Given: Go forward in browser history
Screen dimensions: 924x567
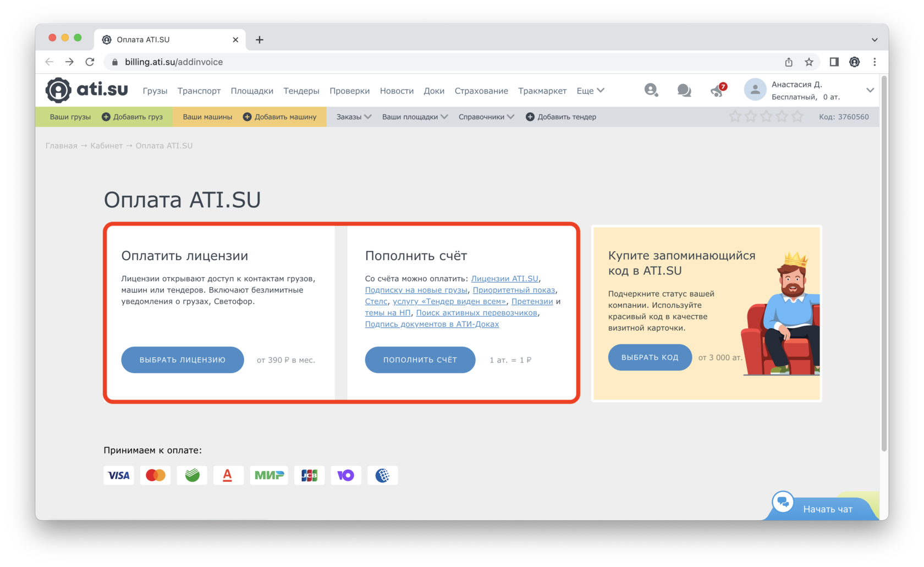Looking at the screenshot, I should [69, 62].
